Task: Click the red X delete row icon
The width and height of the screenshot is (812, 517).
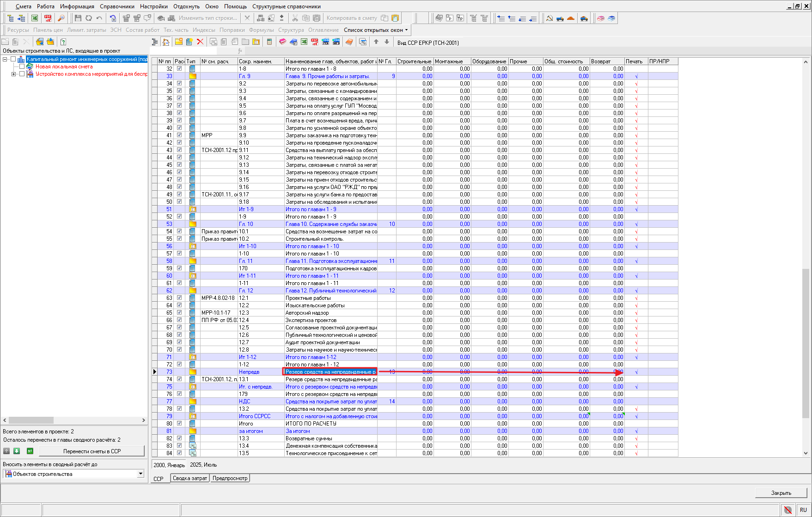Action: [x=200, y=42]
